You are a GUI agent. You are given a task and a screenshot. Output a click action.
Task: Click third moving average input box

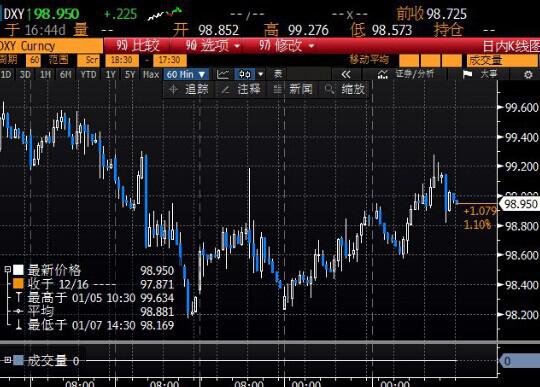point(451,60)
